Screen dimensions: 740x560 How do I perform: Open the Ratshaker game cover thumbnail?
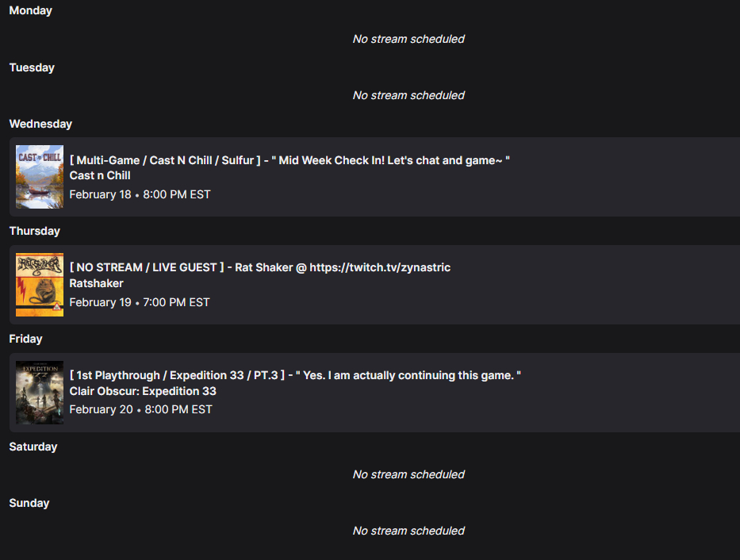tap(40, 285)
